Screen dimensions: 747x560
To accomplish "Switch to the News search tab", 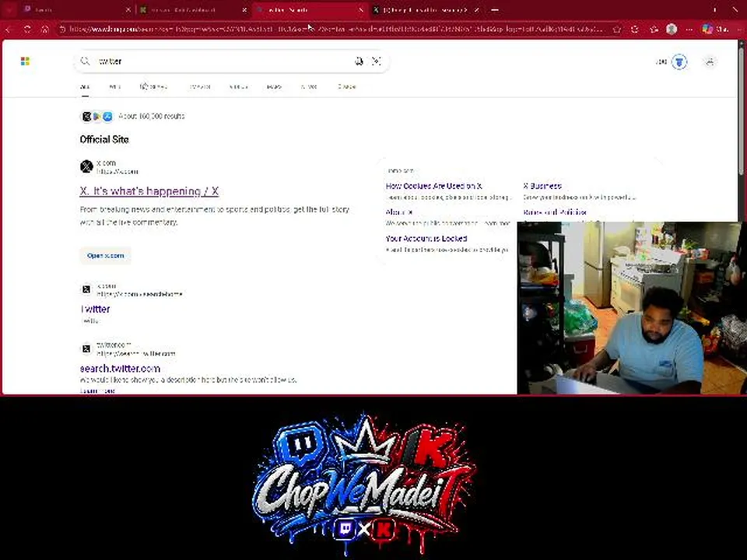I will (x=309, y=86).
